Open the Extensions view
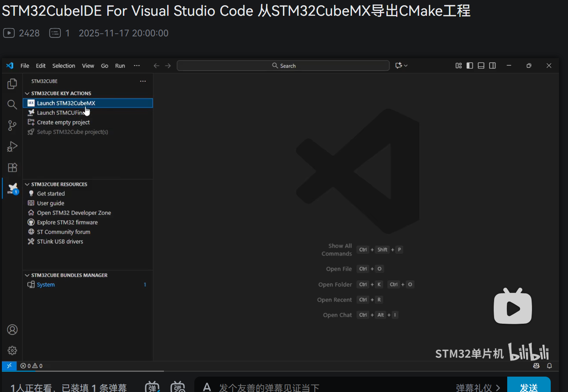This screenshot has height=392, width=568. tap(12, 167)
